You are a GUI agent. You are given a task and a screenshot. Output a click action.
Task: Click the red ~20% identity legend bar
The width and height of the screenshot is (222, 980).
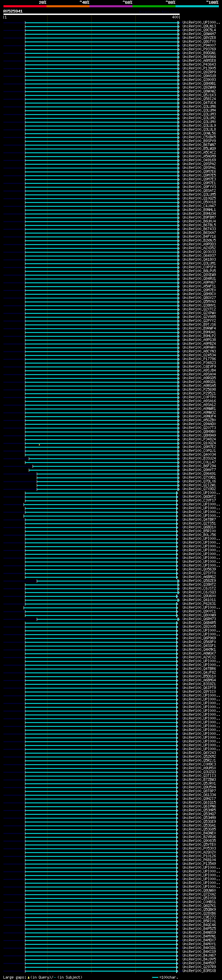25,6
